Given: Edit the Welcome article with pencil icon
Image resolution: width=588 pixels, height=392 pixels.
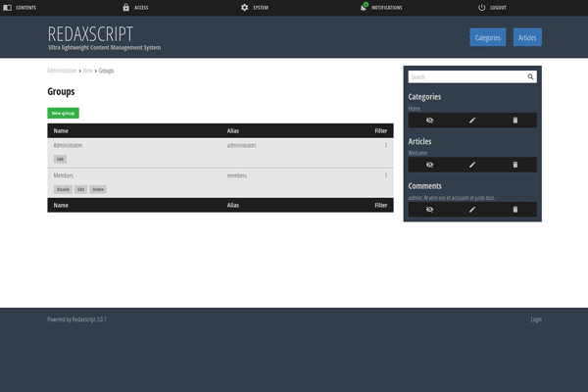Looking at the screenshot, I should click(x=472, y=165).
